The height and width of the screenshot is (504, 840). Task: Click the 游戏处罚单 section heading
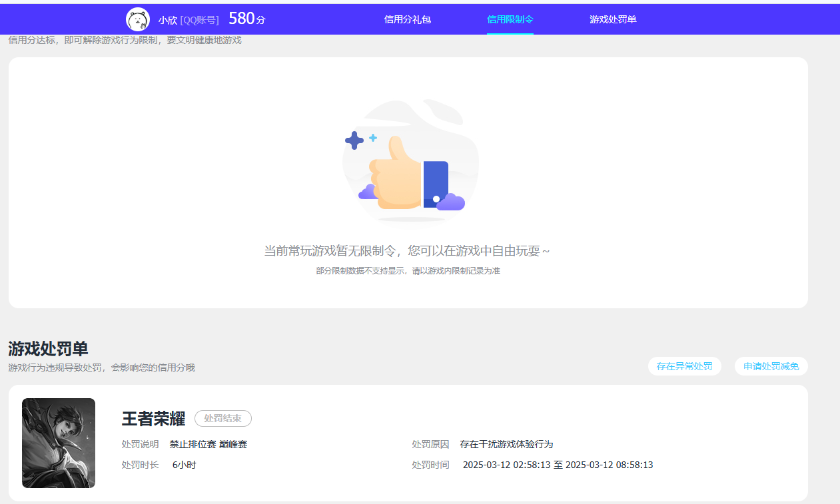click(x=48, y=348)
